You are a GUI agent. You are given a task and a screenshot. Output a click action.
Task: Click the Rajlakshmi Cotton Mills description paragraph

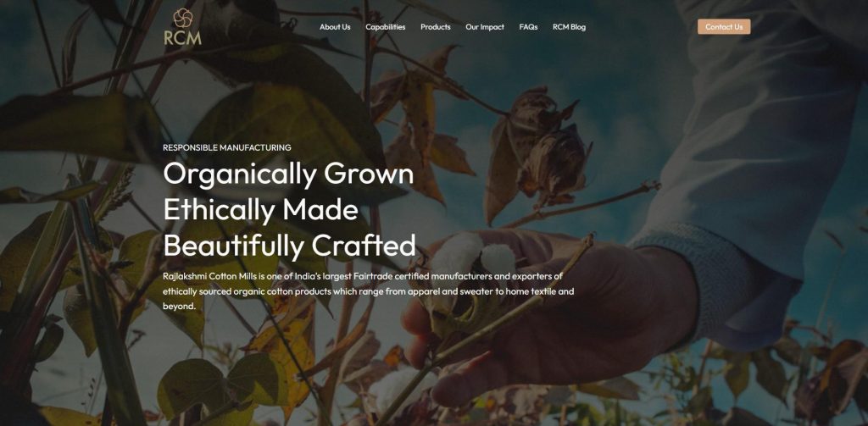pyautogui.click(x=369, y=290)
